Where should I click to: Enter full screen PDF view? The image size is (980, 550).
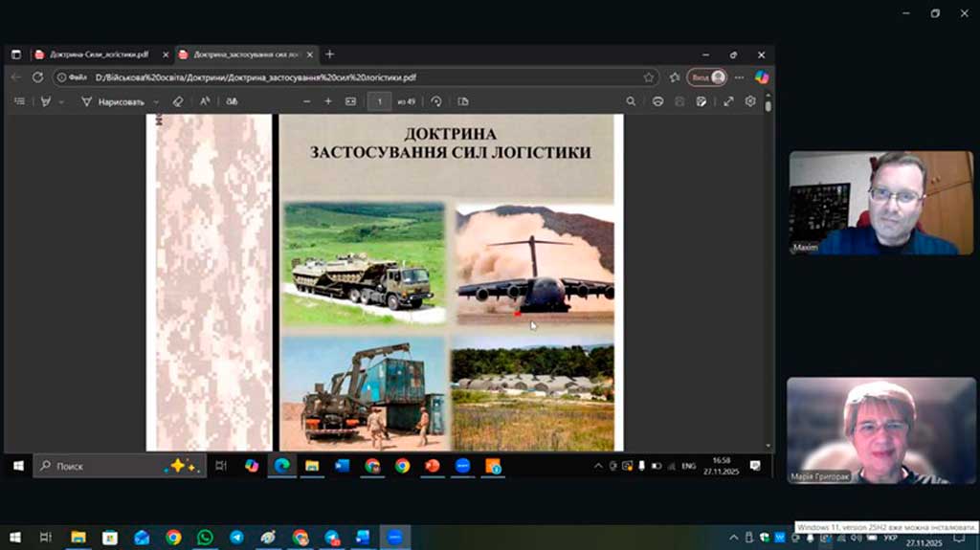pyautogui.click(x=728, y=101)
